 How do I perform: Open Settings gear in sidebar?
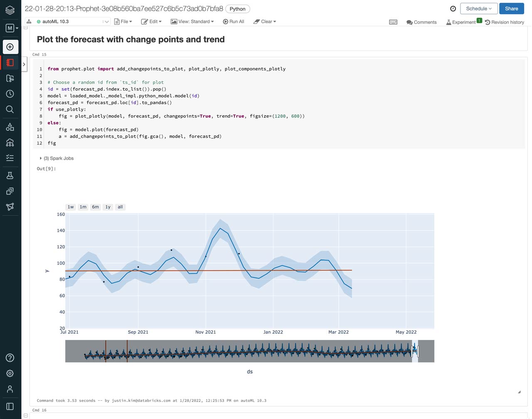click(x=10, y=374)
